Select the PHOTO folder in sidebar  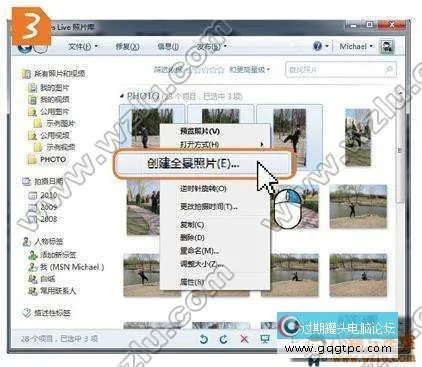[53, 159]
